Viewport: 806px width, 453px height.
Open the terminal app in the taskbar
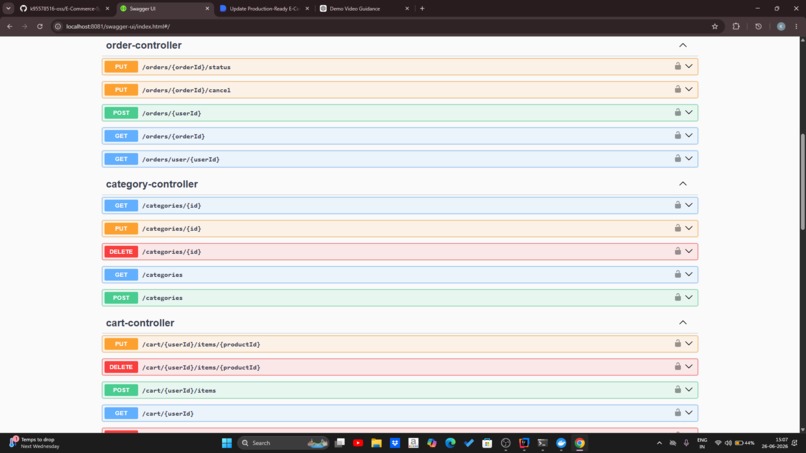542,443
